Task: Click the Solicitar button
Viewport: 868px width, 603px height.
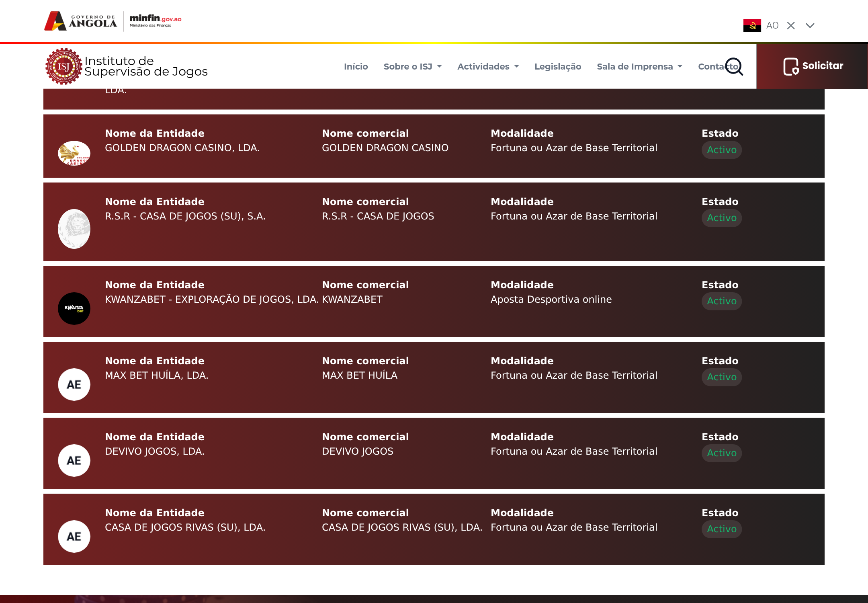Action: (812, 66)
